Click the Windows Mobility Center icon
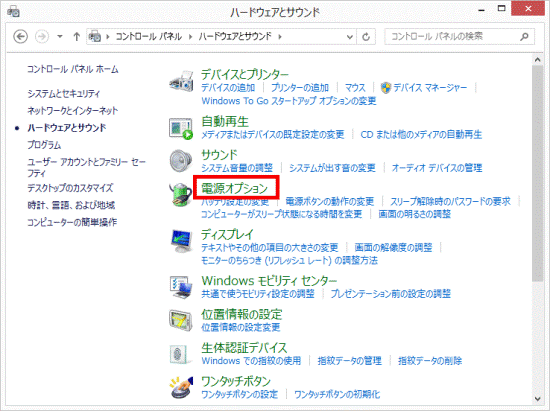This screenshot has width=550, height=411. (181, 287)
